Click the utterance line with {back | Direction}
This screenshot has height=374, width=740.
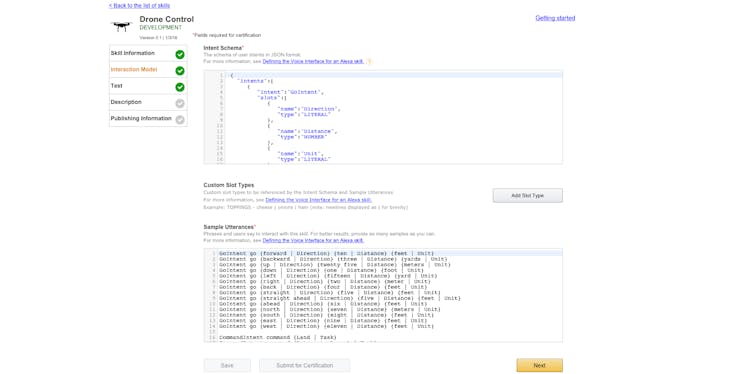tap(323, 287)
